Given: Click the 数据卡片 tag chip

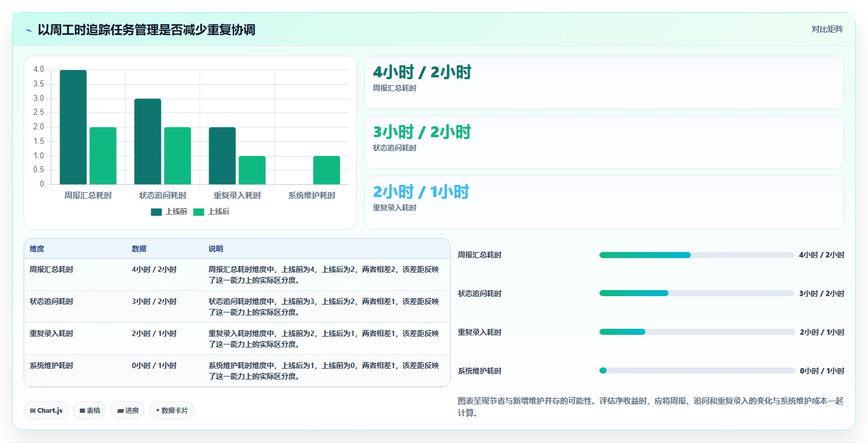Looking at the screenshot, I should point(172,410).
